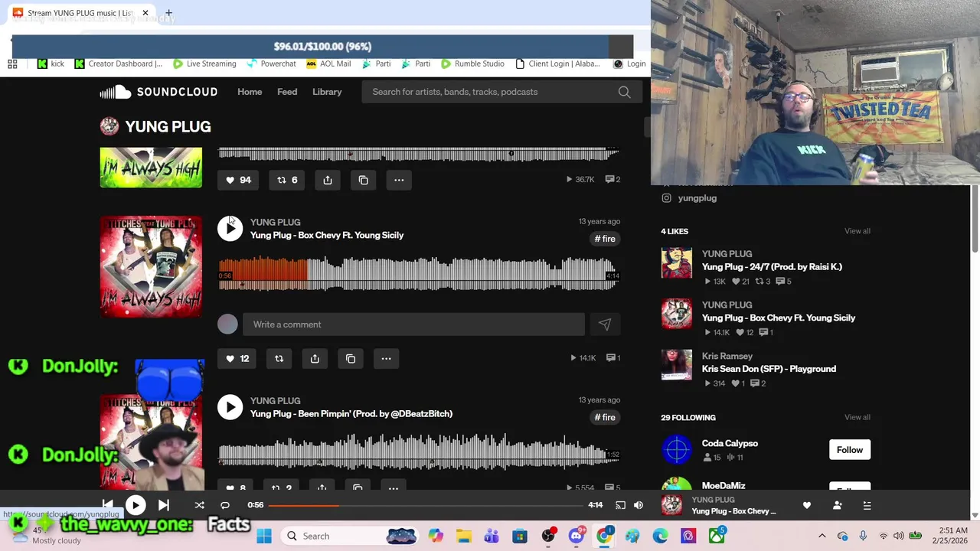Open Creator Dashboard bookmark
This screenshot has height=551, width=980.
[x=119, y=64]
